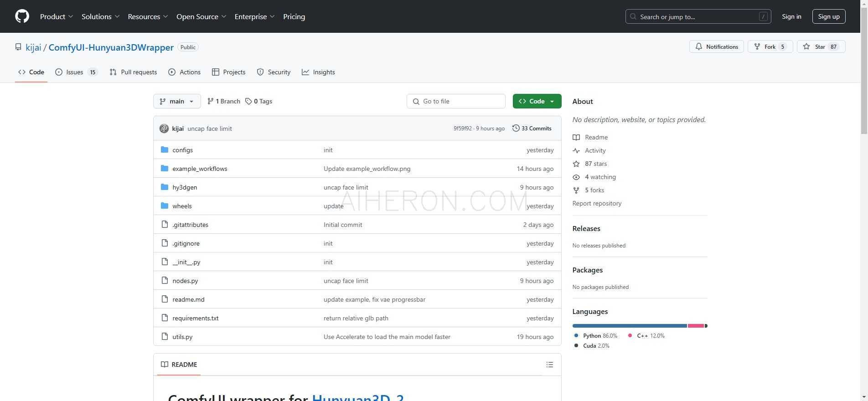Open the ComfyUI-Hunyuan3DWrapper repository link
Image resolution: width=868 pixels, height=401 pixels.
point(111,47)
